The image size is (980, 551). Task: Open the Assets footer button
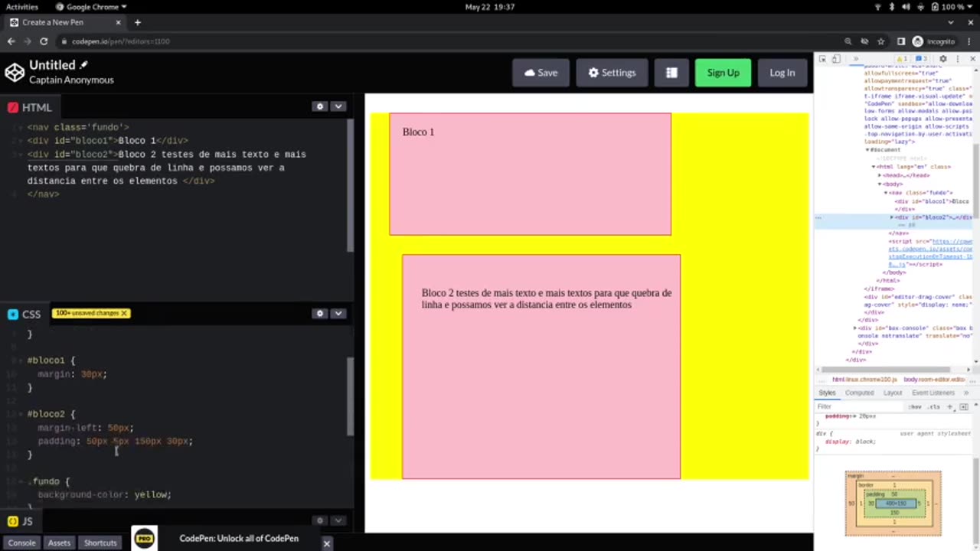[59, 543]
